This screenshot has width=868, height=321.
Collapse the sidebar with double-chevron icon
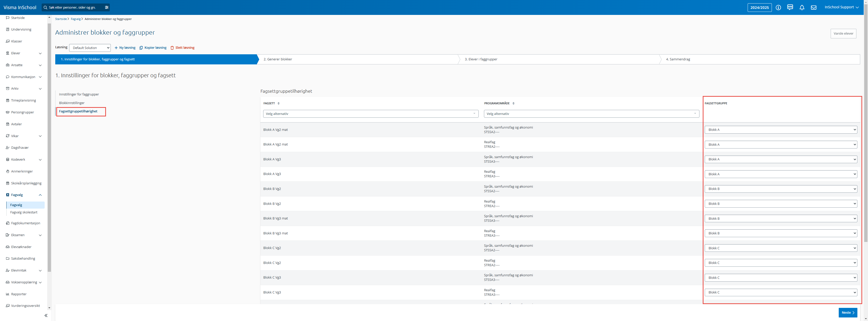46,316
